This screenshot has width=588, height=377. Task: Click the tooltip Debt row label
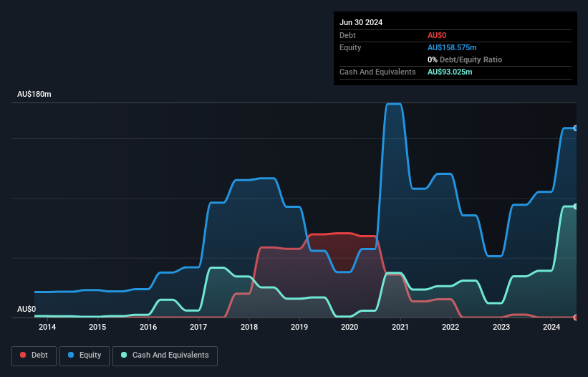pyautogui.click(x=347, y=35)
